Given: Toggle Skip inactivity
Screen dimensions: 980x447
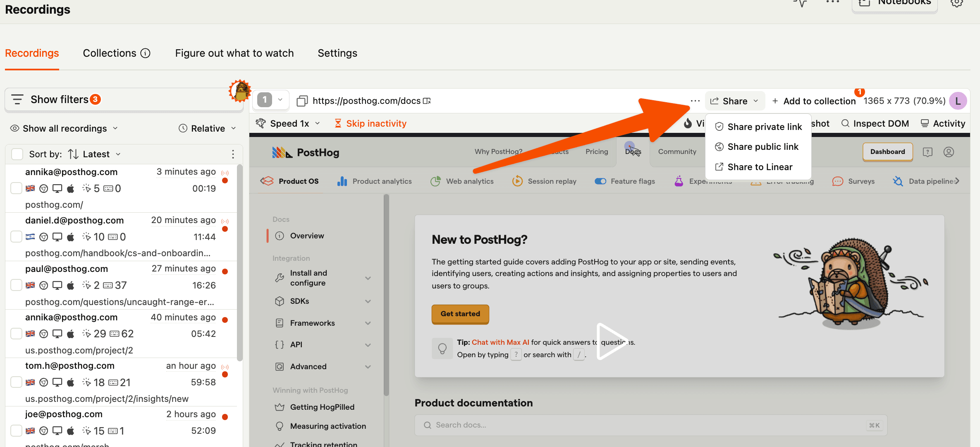Looking at the screenshot, I should pos(370,123).
